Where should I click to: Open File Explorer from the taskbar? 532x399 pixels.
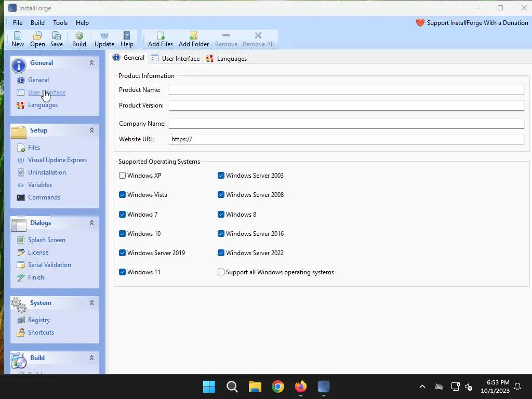(255, 387)
